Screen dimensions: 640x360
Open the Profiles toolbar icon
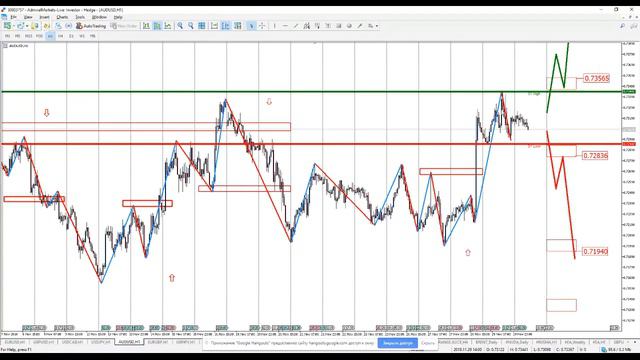(20, 26)
